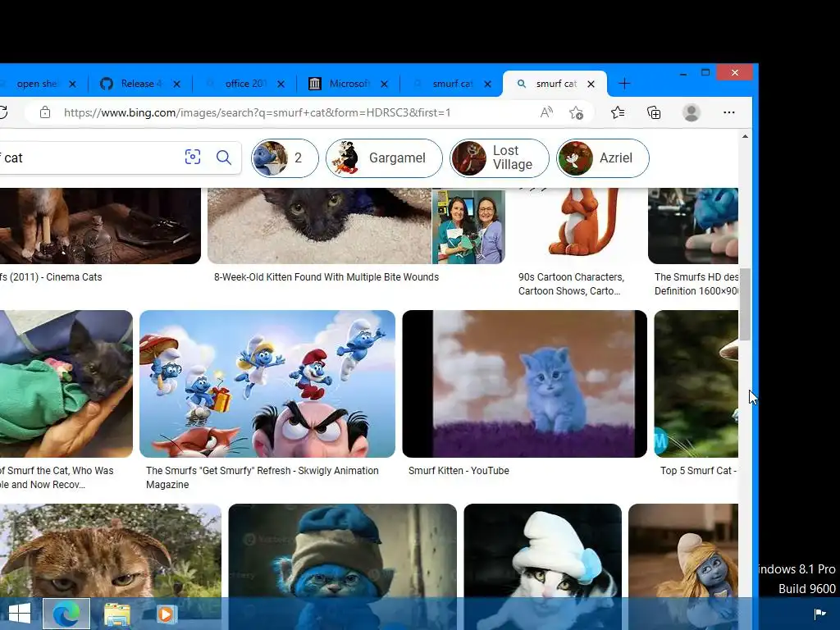Close the 'Release' GitHub tab
Viewport: 840px width, 630px height.
(x=177, y=84)
